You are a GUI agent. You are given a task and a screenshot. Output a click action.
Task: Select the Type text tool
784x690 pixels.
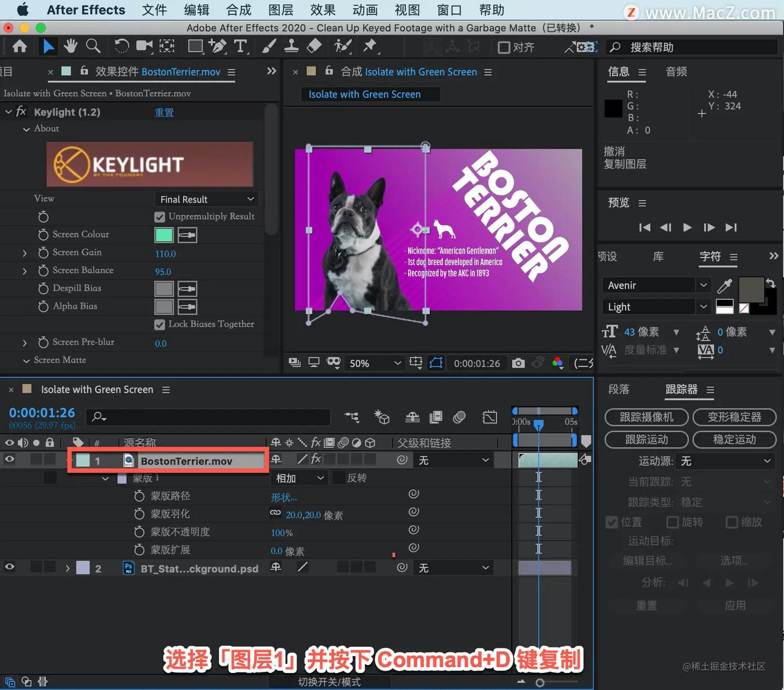(x=241, y=47)
